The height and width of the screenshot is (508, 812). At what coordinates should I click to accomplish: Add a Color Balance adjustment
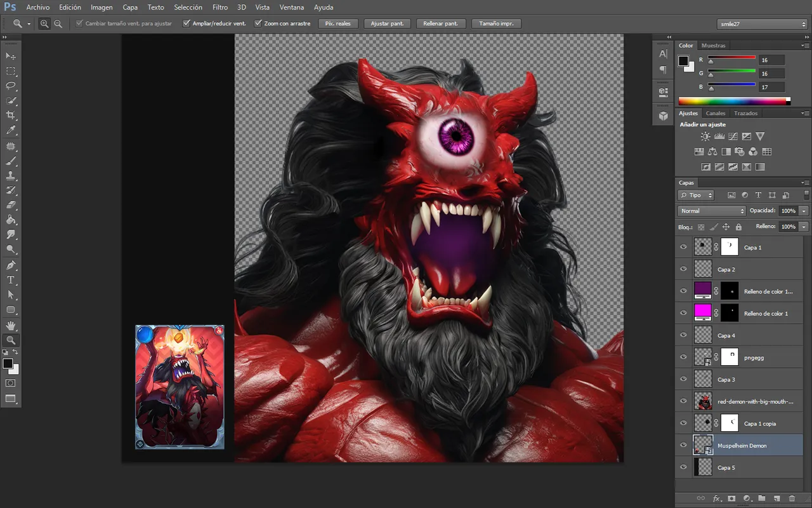pyautogui.click(x=712, y=152)
